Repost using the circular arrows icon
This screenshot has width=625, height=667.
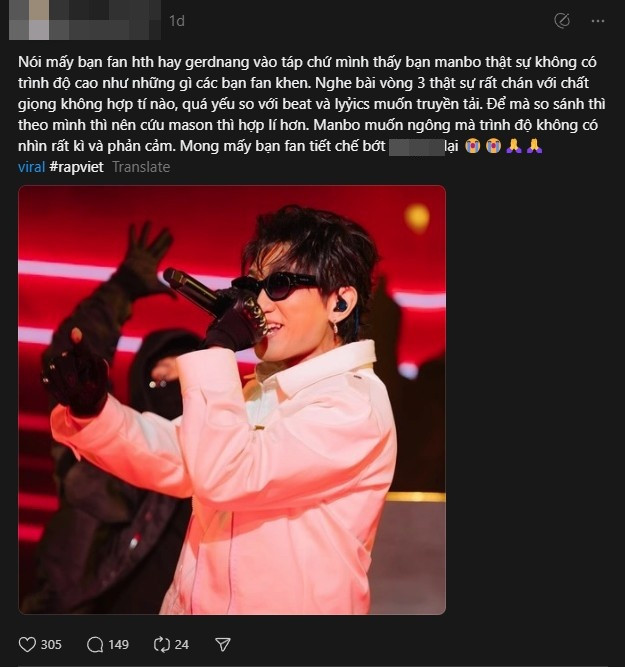162,644
